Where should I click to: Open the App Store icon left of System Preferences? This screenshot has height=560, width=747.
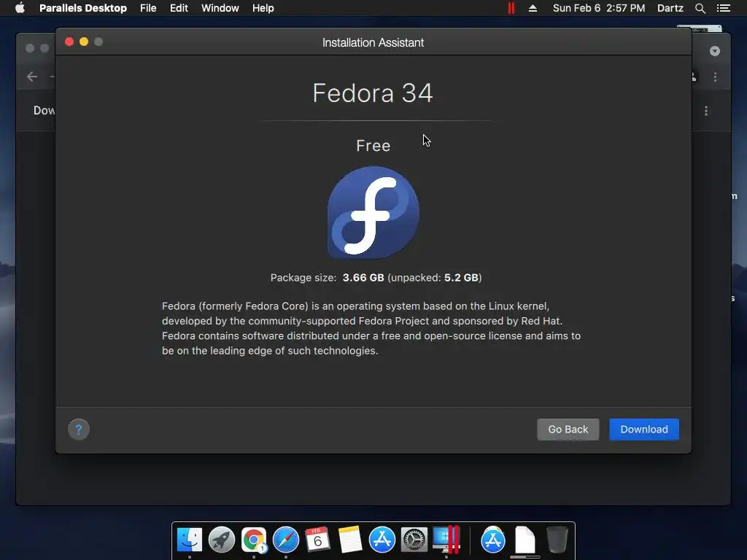(x=382, y=540)
